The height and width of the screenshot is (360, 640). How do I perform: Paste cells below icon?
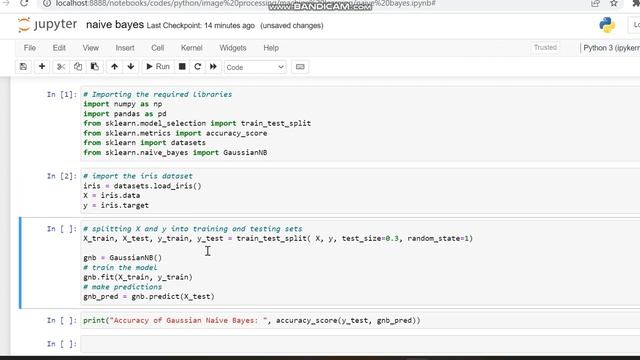pyautogui.click(x=94, y=67)
